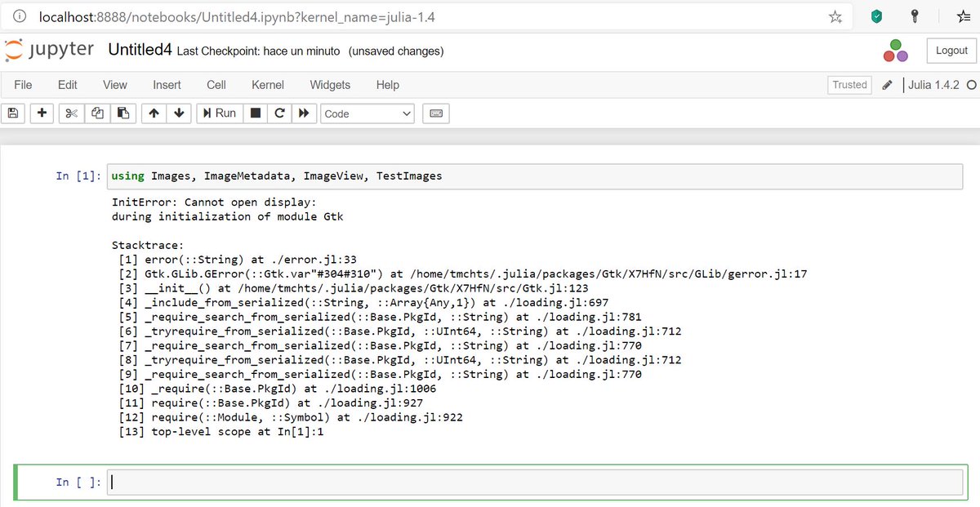Click site info circle icon
The image size is (980, 507).
(20, 16)
